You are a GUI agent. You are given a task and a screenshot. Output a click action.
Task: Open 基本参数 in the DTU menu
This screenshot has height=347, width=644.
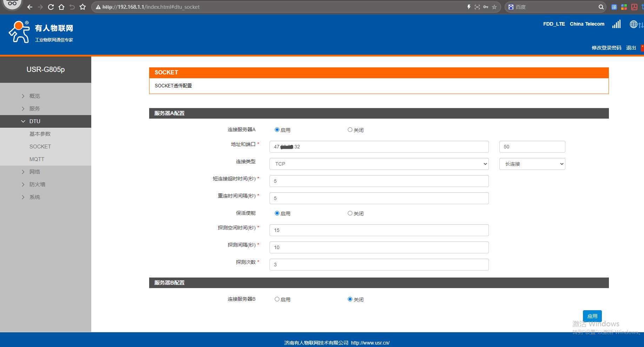(40, 134)
